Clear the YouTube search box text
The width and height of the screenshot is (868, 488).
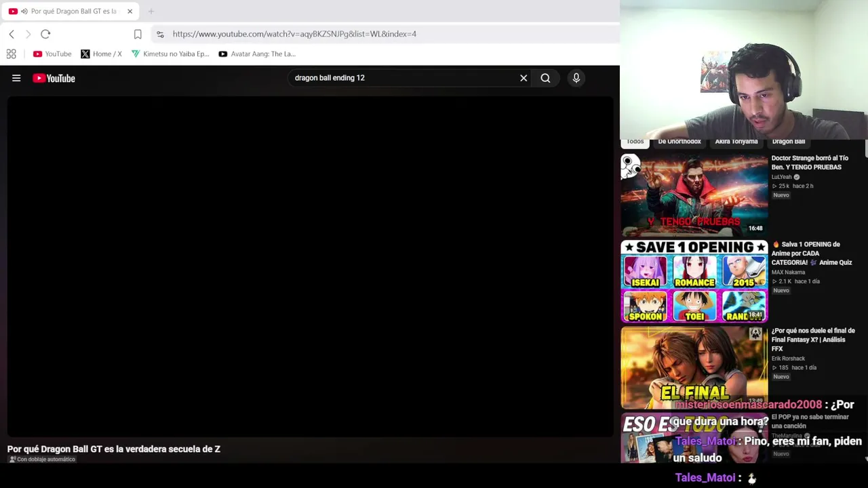pyautogui.click(x=524, y=78)
